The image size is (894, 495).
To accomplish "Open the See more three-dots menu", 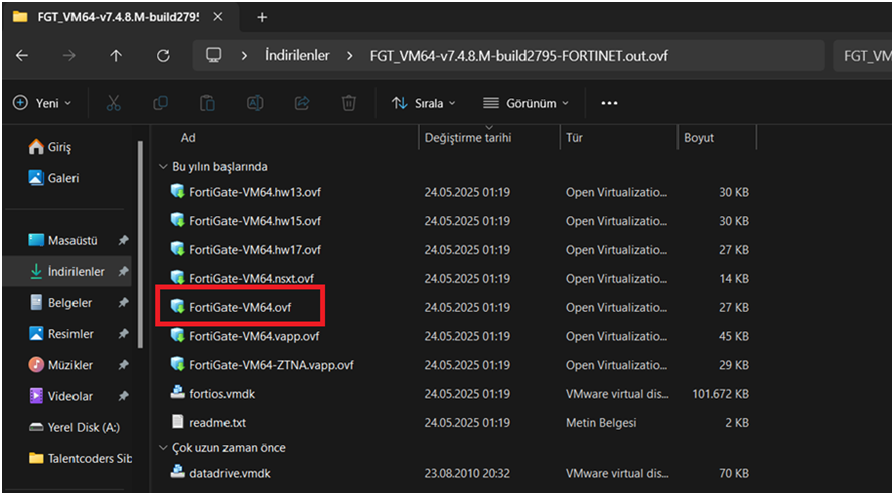I will click(x=609, y=103).
